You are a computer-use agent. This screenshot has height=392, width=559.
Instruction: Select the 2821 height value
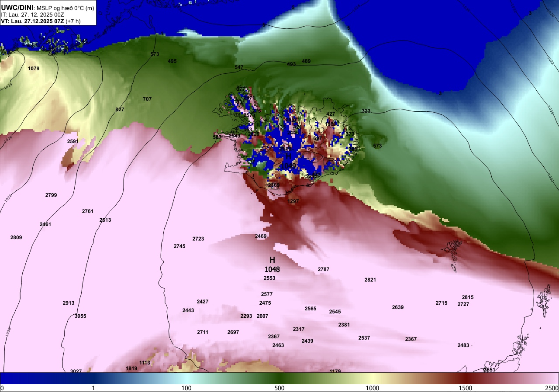370,280
